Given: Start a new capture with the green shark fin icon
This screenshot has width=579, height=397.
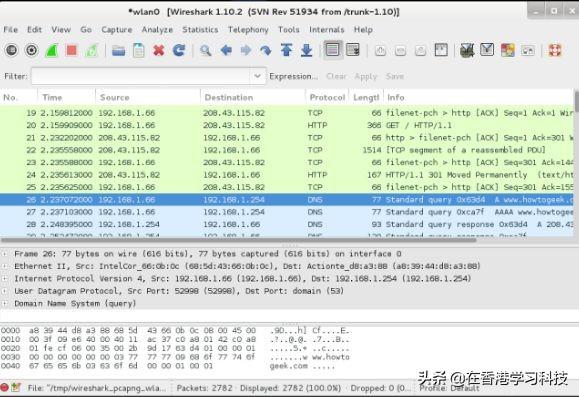Looking at the screenshot, I should pyautogui.click(x=52, y=50).
